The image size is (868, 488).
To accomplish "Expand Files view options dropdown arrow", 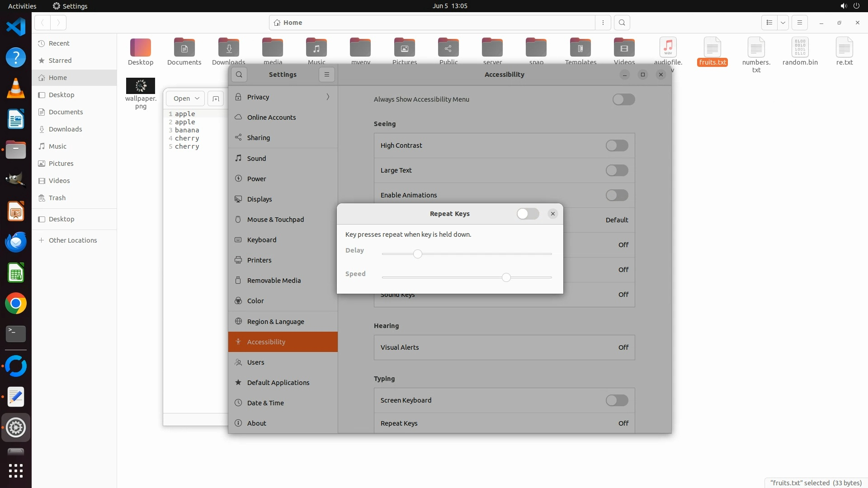I will [x=783, y=23].
